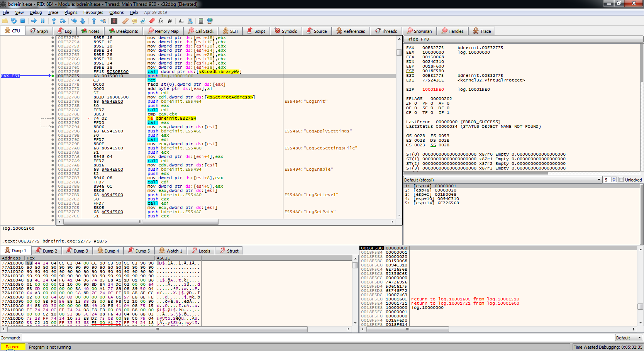
Task: Switch to the Memory Map tab
Action: tap(163, 31)
